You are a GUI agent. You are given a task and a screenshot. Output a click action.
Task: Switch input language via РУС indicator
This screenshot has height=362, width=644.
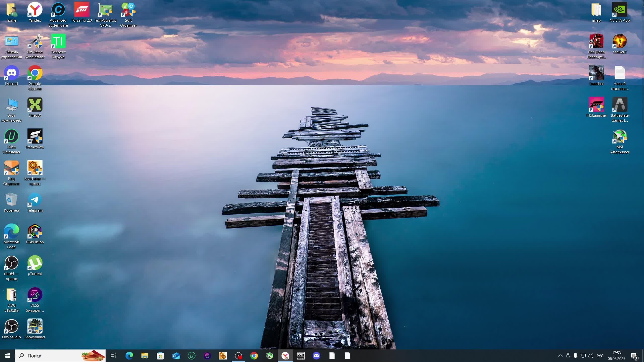coord(600,356)
